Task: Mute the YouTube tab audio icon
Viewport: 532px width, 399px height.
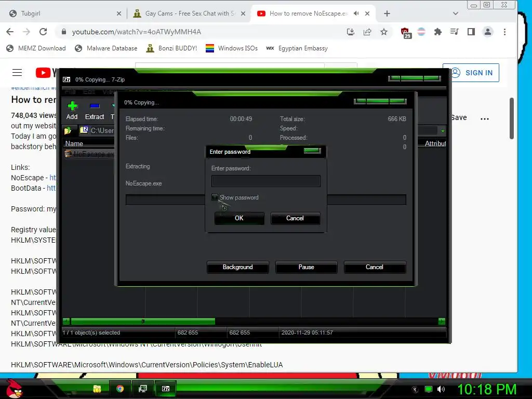Action: point(356,13)
